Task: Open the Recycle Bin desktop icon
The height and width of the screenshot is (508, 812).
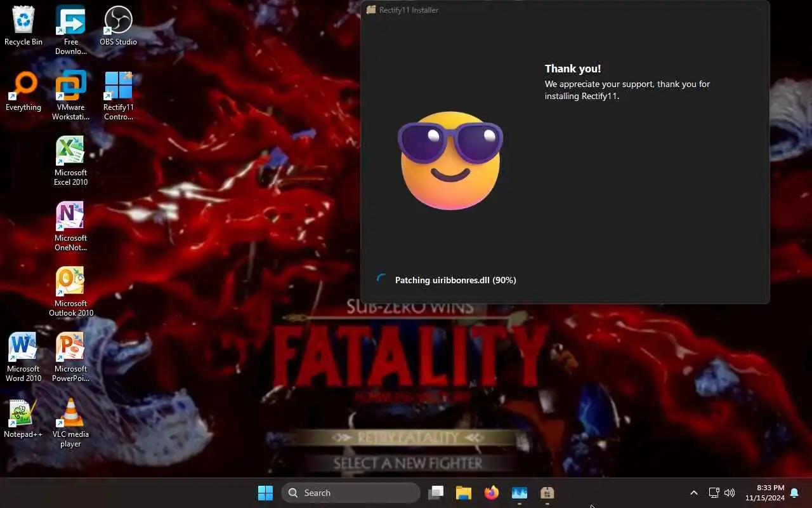Action: (23, 26)
